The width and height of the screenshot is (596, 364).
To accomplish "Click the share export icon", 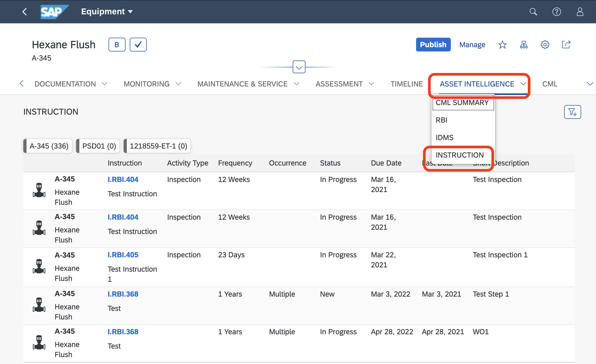I will [566, 45].
